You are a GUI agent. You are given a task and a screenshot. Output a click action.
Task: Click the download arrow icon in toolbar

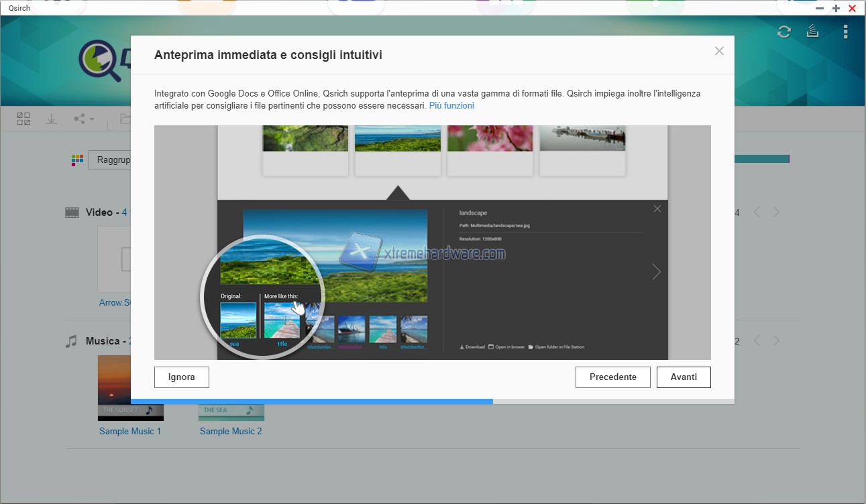[x=51, y=119]
